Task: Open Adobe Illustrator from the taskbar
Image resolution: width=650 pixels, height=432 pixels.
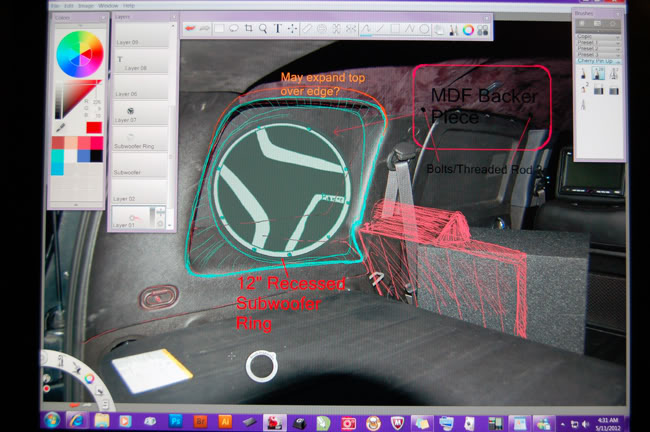Action: tap(225, 422)
